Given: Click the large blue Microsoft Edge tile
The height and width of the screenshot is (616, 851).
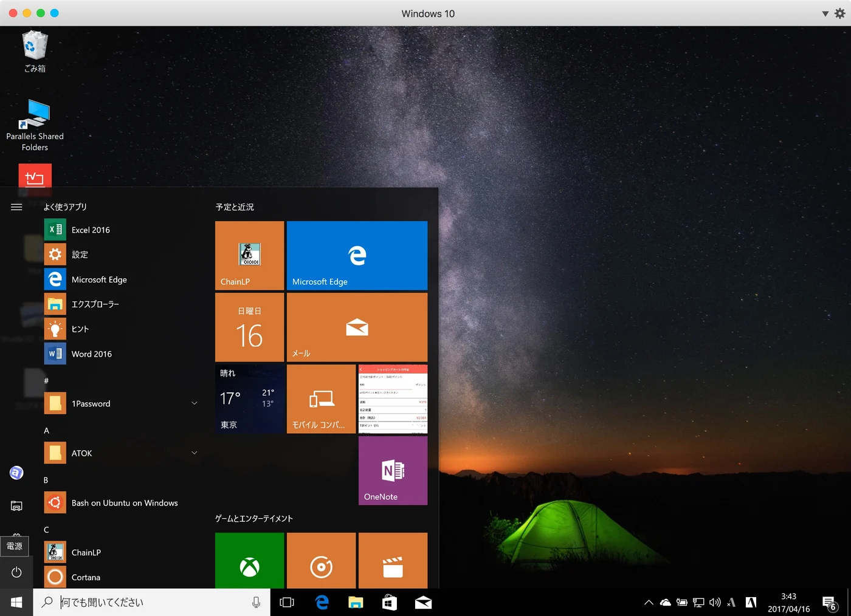Looking at the screenshot, I should pos(357,256).
